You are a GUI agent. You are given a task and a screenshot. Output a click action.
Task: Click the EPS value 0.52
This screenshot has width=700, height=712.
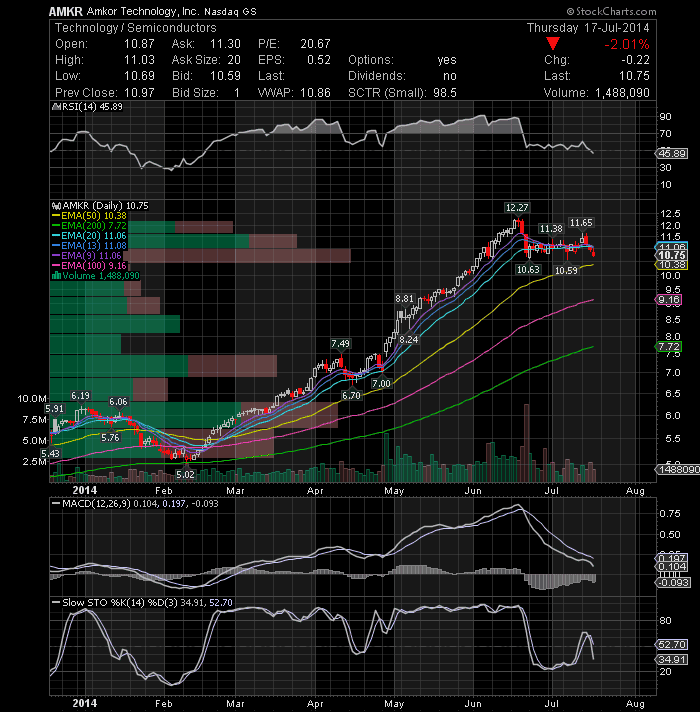click(x=319, y=60)
